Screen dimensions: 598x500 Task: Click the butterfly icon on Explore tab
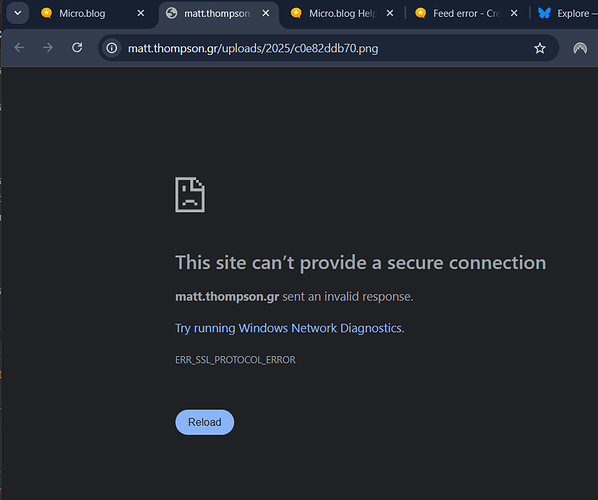[544, 13]
